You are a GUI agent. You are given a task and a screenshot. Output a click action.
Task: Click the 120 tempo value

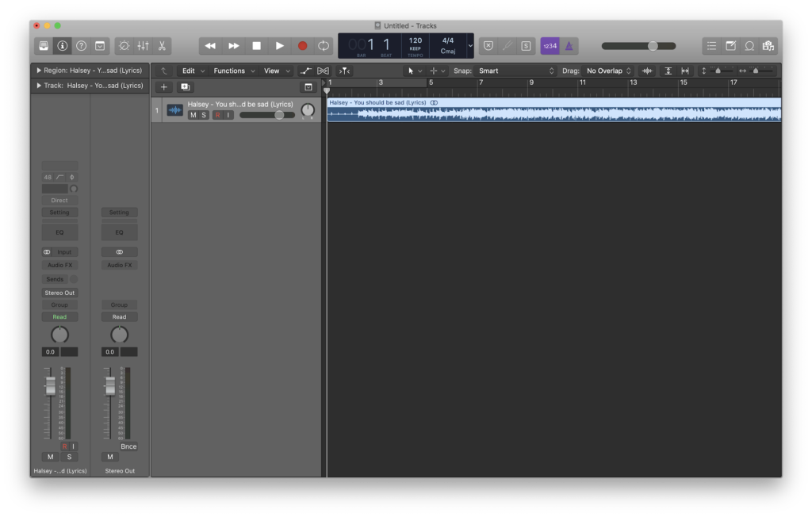pos(416,40)
